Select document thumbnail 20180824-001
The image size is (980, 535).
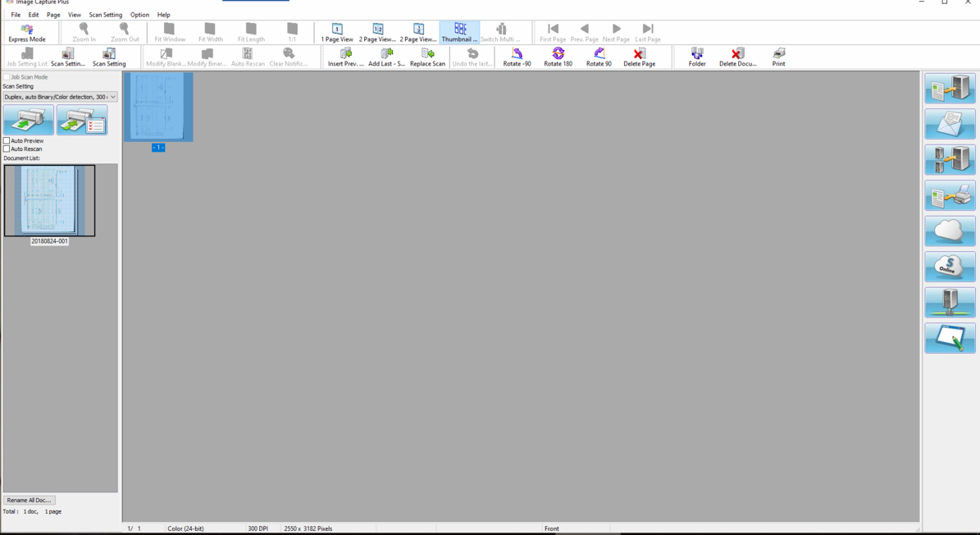tap(49, 201)
